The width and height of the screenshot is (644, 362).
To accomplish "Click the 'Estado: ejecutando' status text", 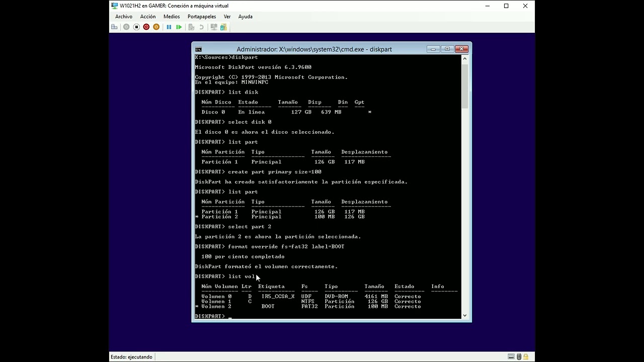I will [x=131, y=357].
